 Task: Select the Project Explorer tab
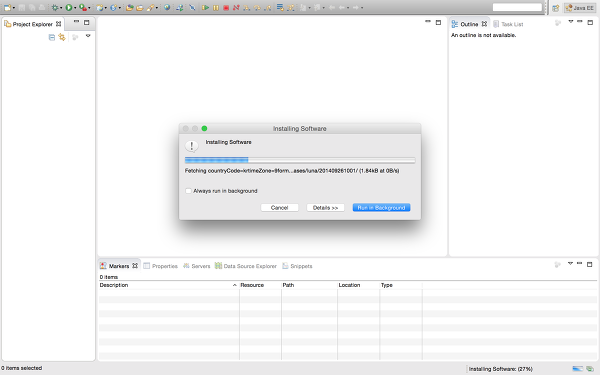click(33, 24)
